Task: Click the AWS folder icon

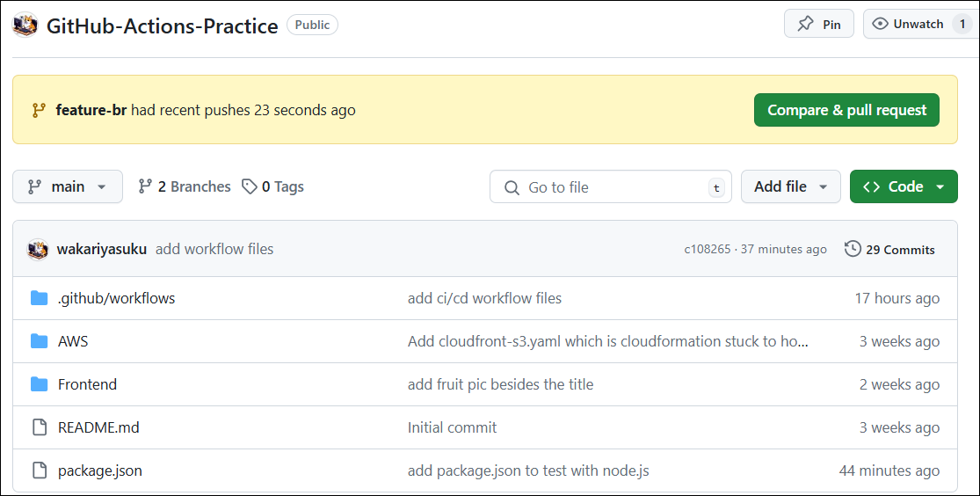Action: tap(39, 341)
